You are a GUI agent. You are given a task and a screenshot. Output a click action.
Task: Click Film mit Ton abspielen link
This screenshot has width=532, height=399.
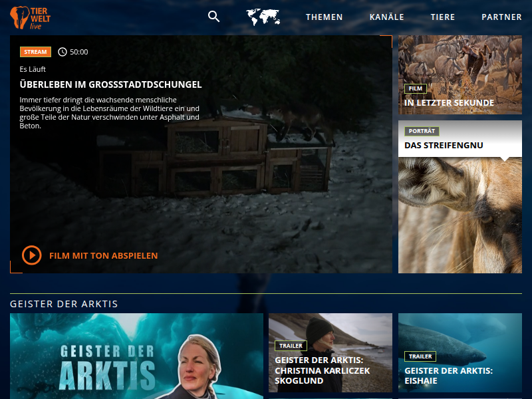103,255
